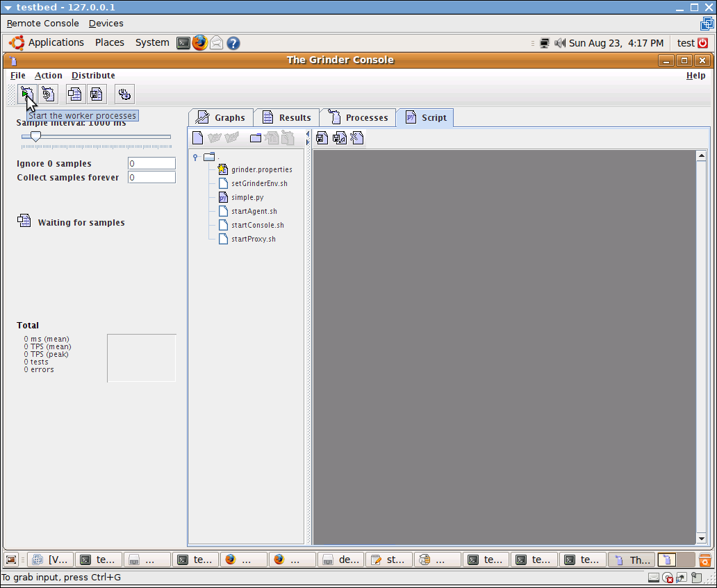717x588 pixels.
Task: Close the current file in editor toolbar
Action: point(357,137)
